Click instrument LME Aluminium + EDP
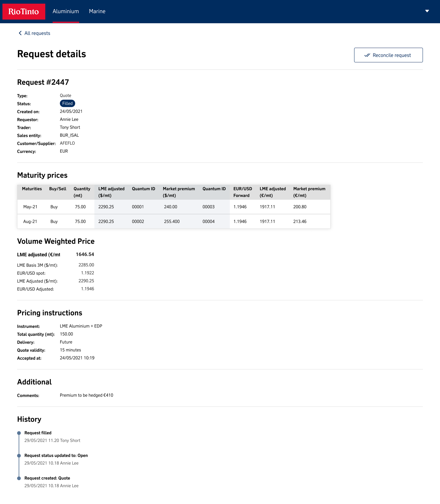The image size is (440, 504). 81,326
